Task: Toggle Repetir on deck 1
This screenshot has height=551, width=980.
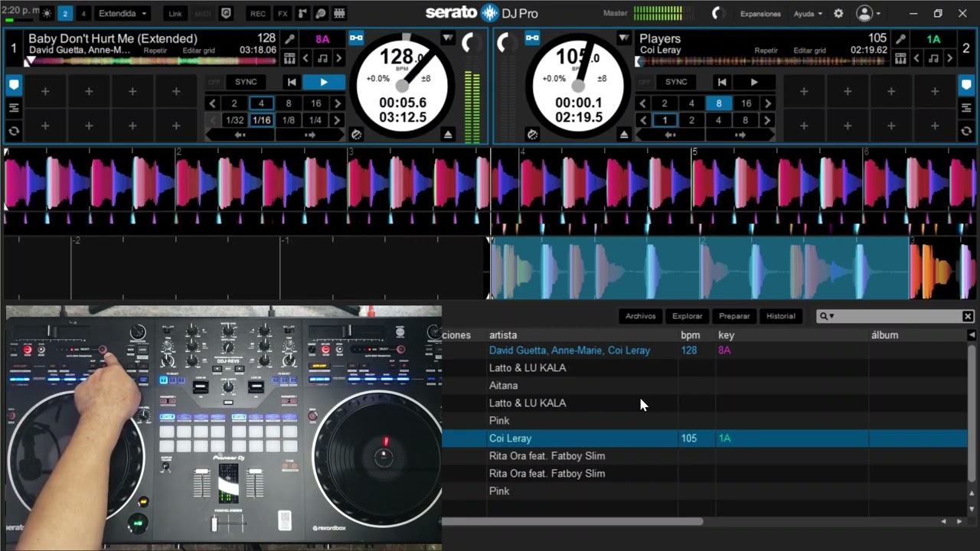Action: [x=155, y=51]
